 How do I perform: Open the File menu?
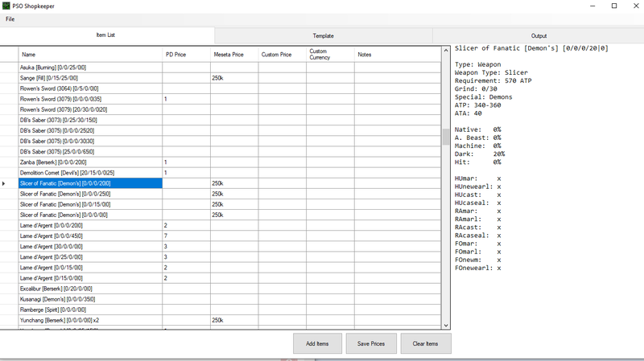tap(10, 19)
